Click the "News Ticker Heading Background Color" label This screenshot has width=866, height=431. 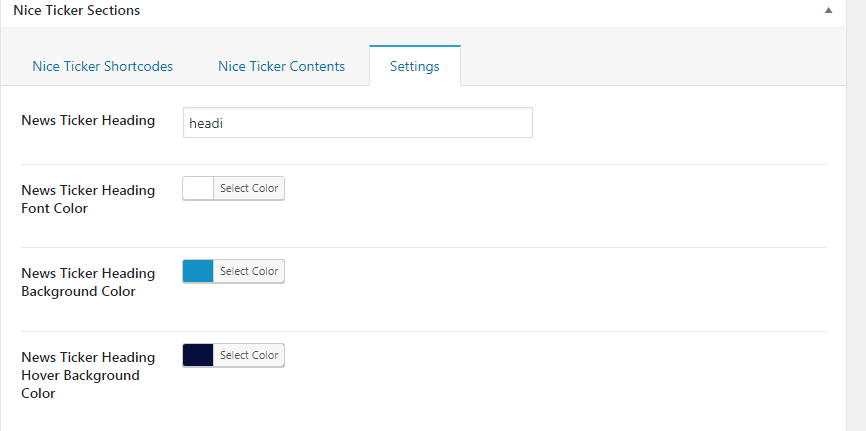[x=88, y=282]
